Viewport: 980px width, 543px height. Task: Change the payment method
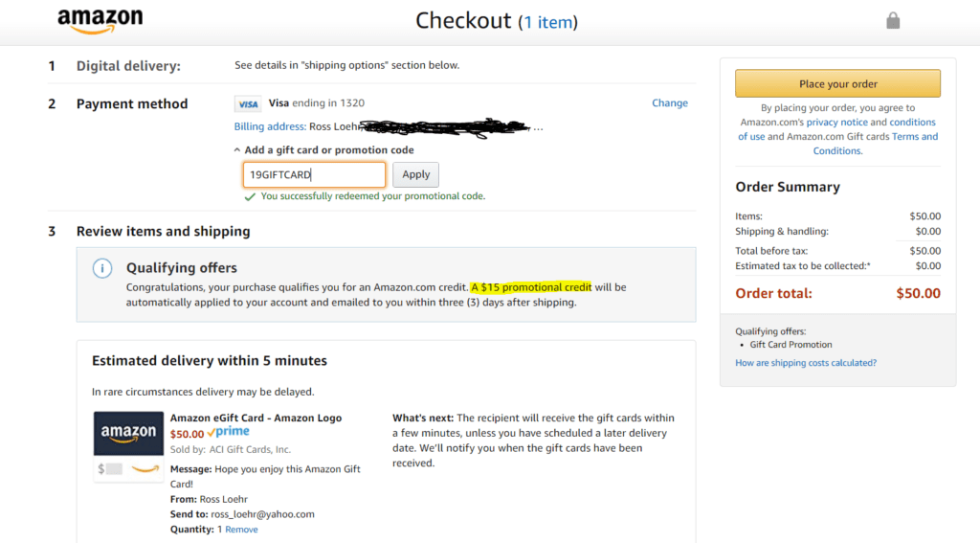pos(670,103)
